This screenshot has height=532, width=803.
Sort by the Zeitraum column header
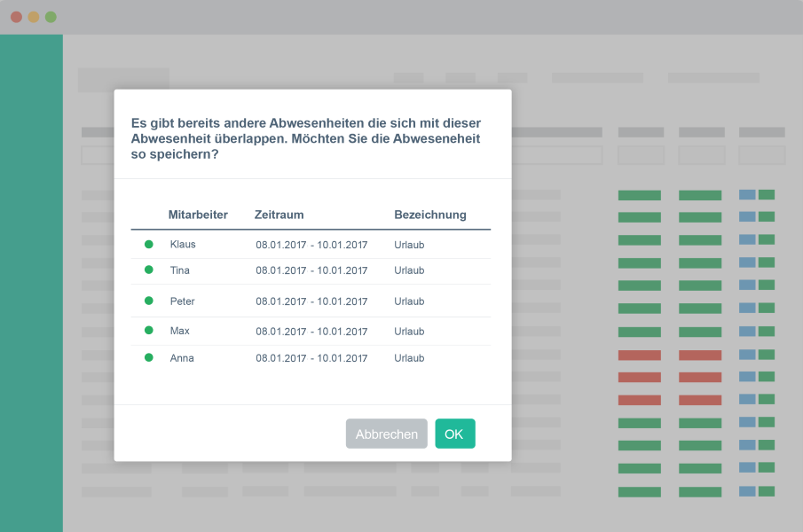pos(278,215)
